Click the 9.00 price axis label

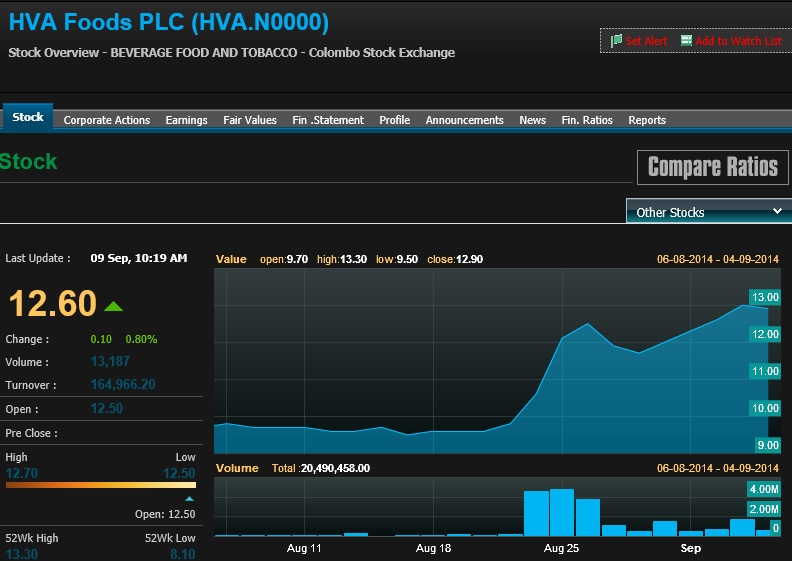tap(768, 445)
